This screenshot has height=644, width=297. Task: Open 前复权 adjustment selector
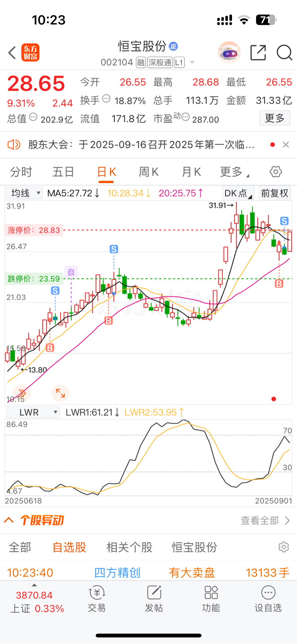[x=275, y=193]
